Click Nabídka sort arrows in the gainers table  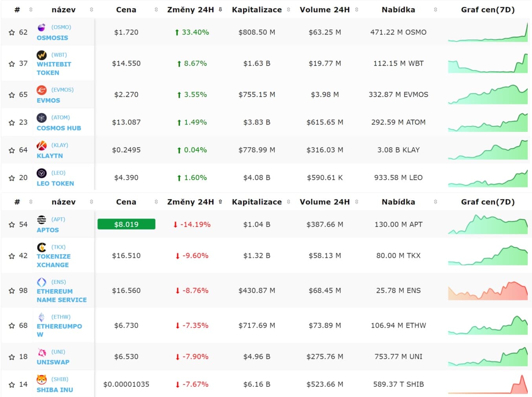click(435, 10)
